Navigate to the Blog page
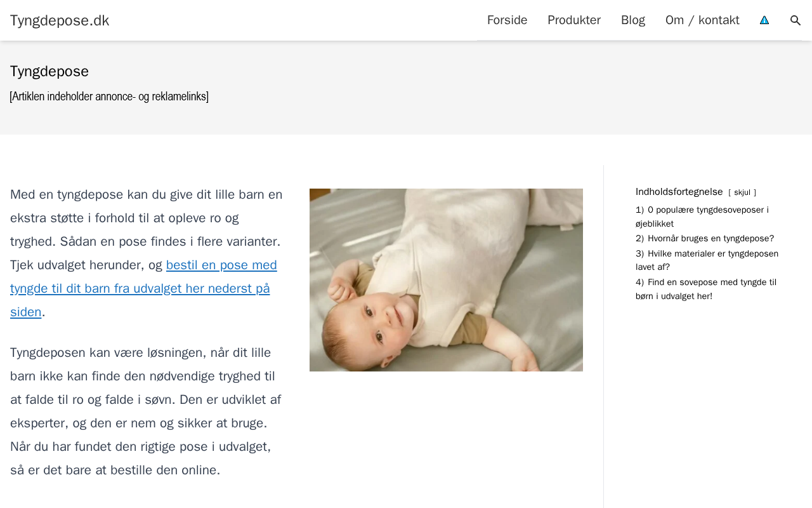 [633, 20]
